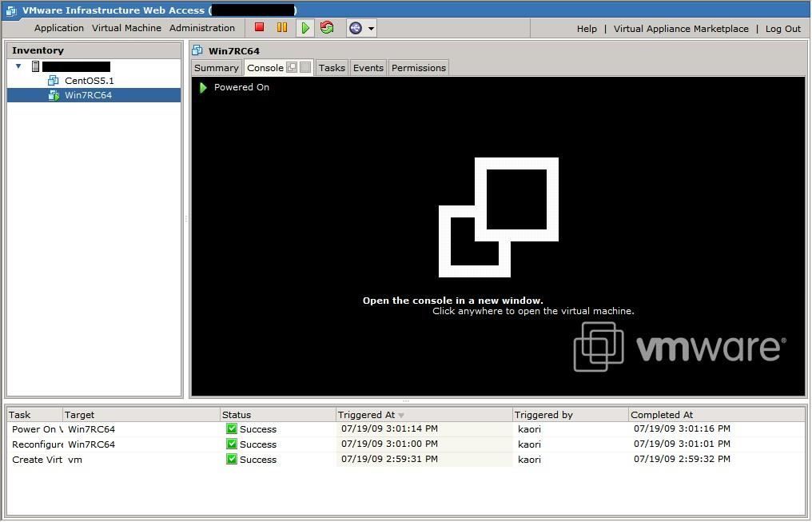Click VMware Infrastructure Web Access title icon
Viewport: 812px width, 522px height.
click(11, 10)
